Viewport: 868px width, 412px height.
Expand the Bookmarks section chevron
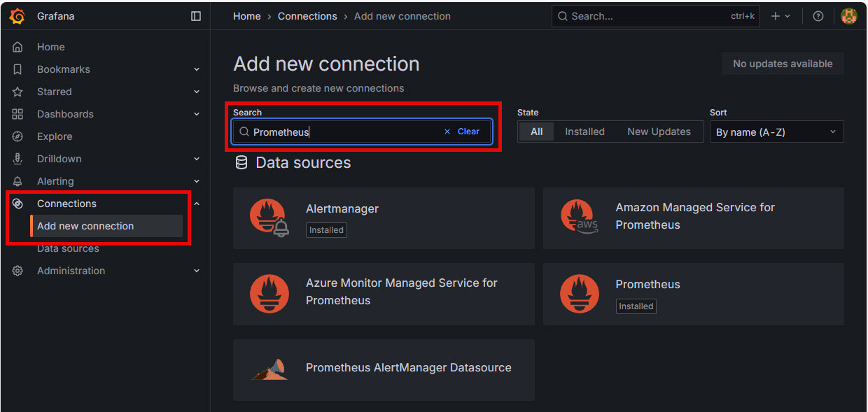coord(197,69)
